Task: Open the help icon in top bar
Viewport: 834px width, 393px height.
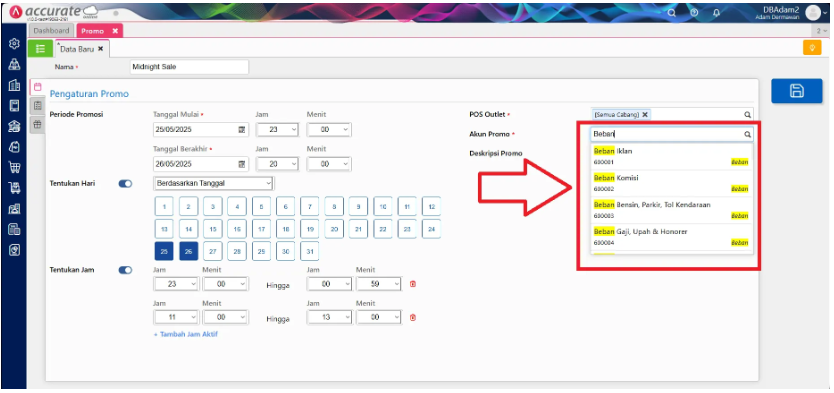Action: pos(694,13)
